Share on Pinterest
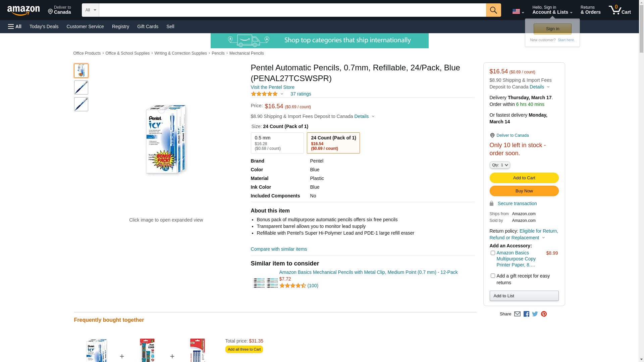 (x=544, y=314)
